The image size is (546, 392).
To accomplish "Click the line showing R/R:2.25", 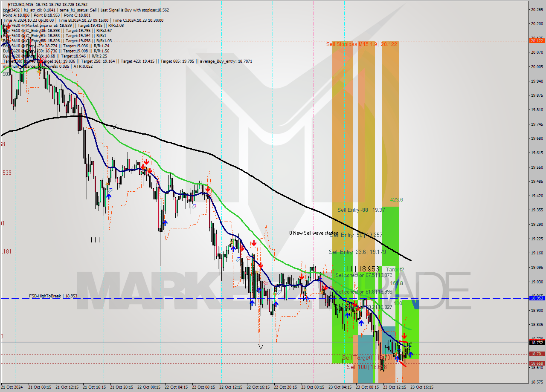I will tap(55, 56).
